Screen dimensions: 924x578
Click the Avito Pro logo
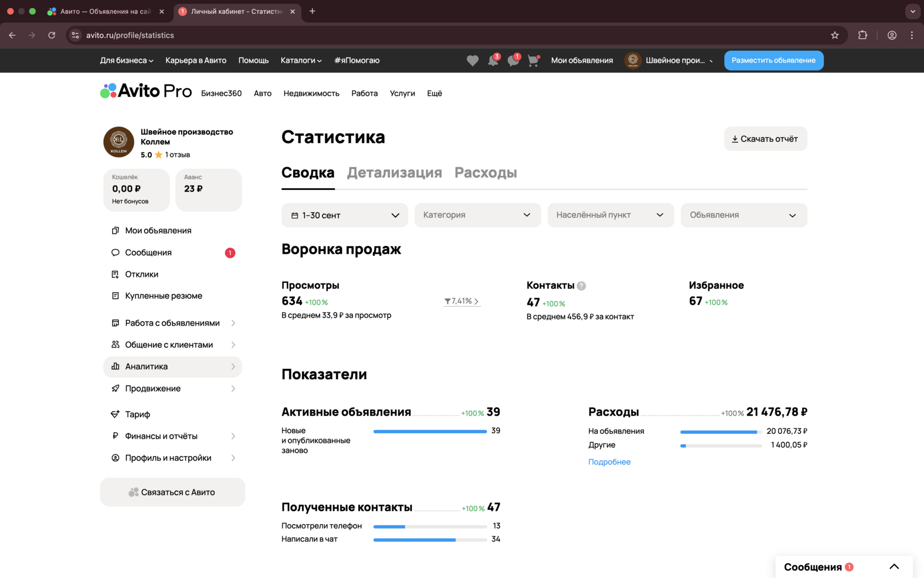146,91
